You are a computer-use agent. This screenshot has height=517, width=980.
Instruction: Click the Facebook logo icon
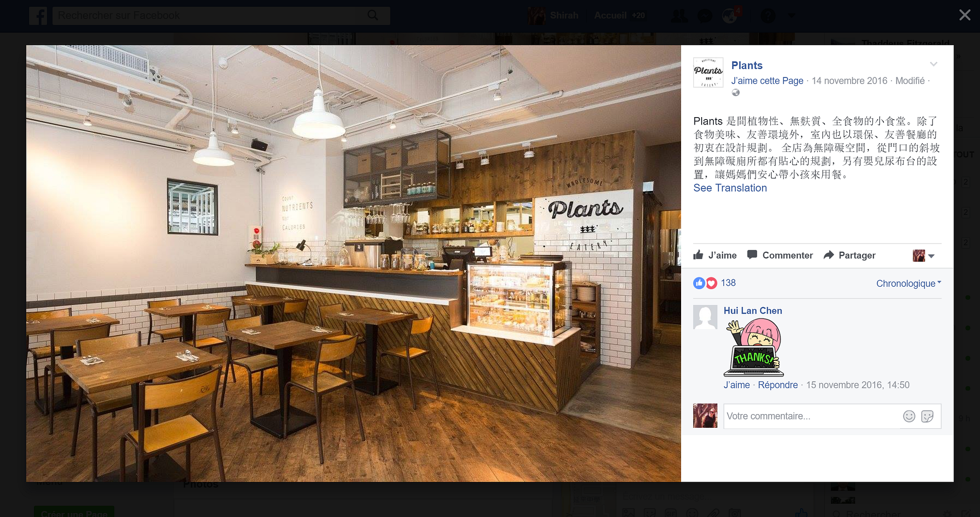pos(38,16)
